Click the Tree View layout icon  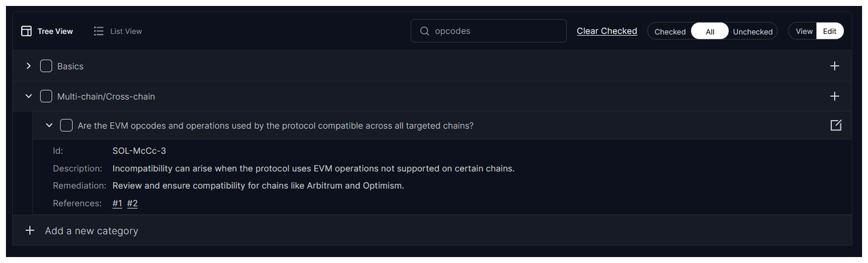pyautogui.click(x=26, y=31)
